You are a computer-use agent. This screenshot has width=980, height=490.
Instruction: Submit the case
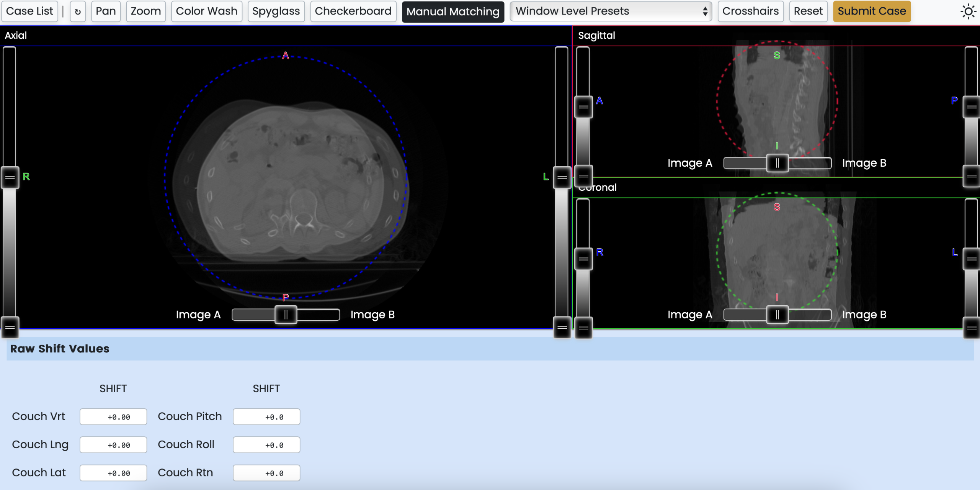872,11
